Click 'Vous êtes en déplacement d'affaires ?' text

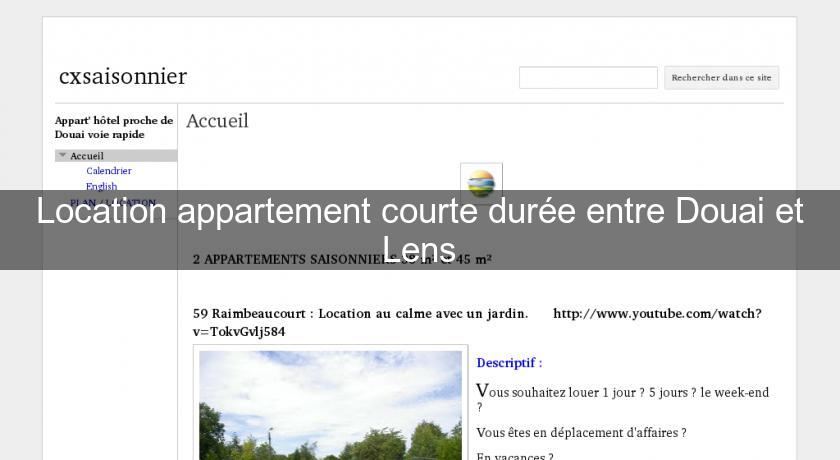581,433
